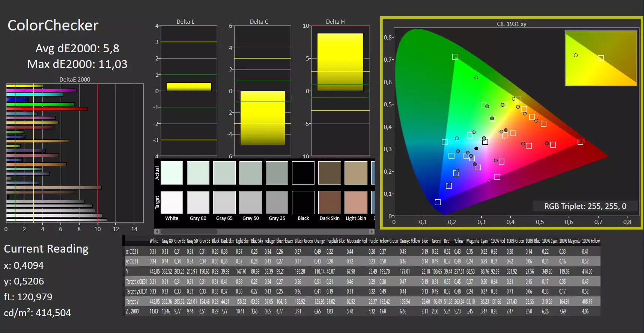Select the Target row Gray 35 swatch

[277, 202]
